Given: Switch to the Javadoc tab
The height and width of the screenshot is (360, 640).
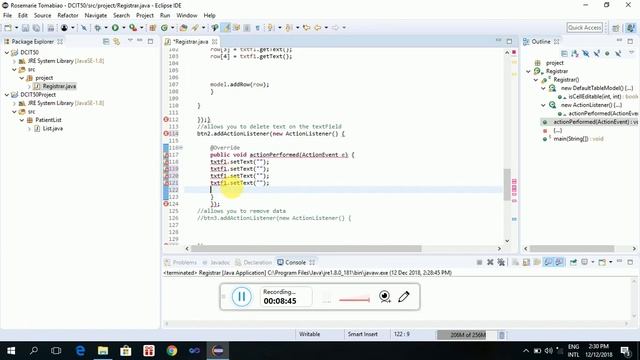Looking at the screenshot, I should click(x=216, y=262).
